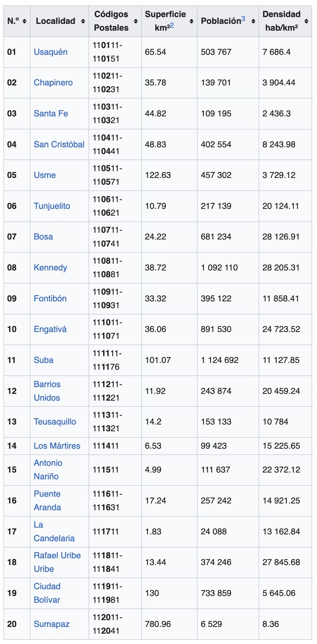
Task: Go to the Teusaquillo page
Action: [x=55, y=422]
